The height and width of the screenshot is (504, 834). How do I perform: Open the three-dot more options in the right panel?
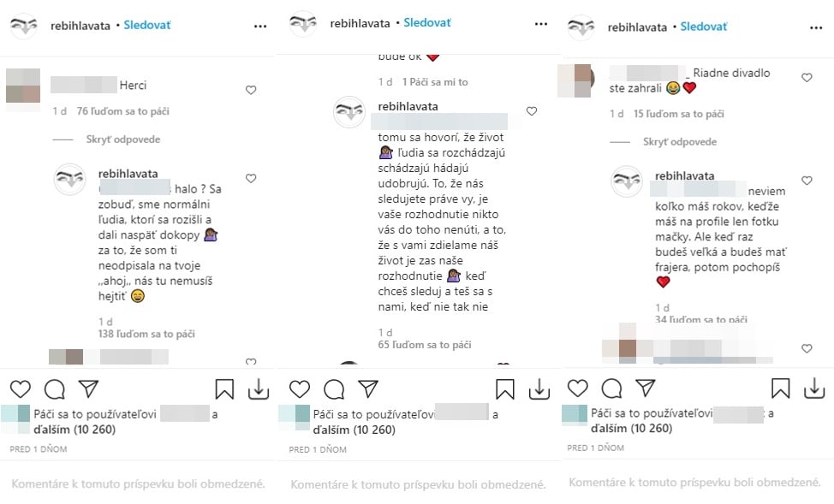click(816, 27)
